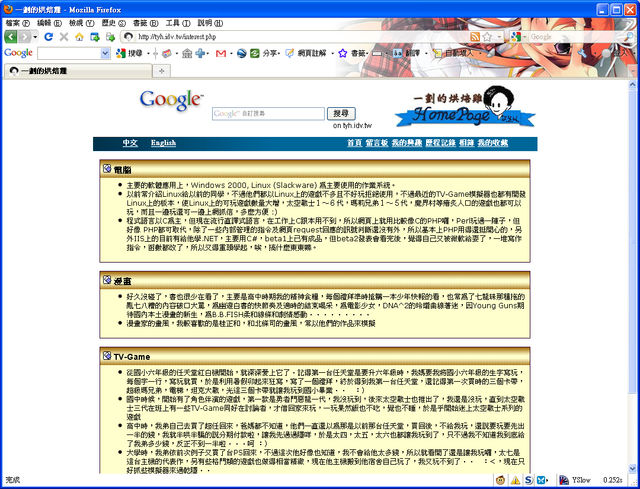Follow the English language link
Image resolution: width=640 pixels, height=489 pixels.
(163, 143)
